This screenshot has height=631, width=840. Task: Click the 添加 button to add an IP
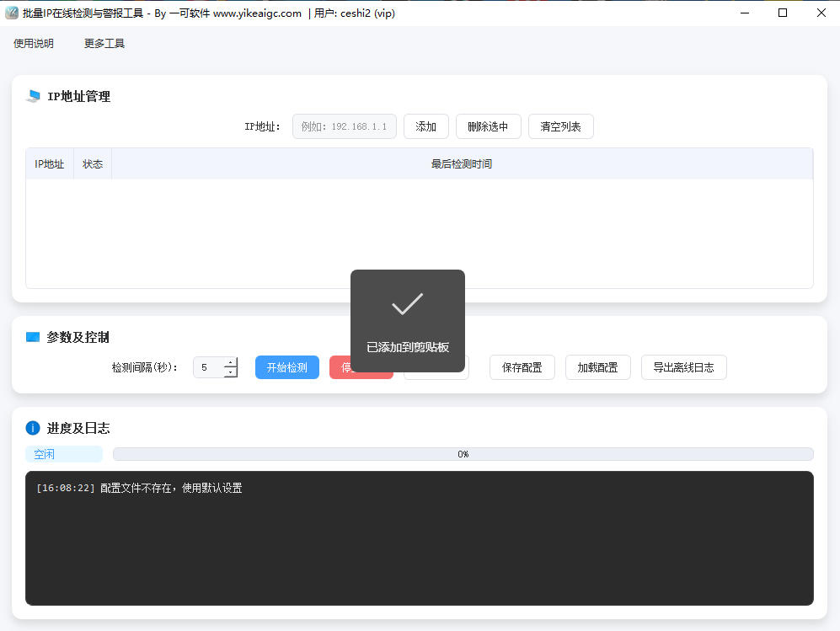(x=425, y=126)
